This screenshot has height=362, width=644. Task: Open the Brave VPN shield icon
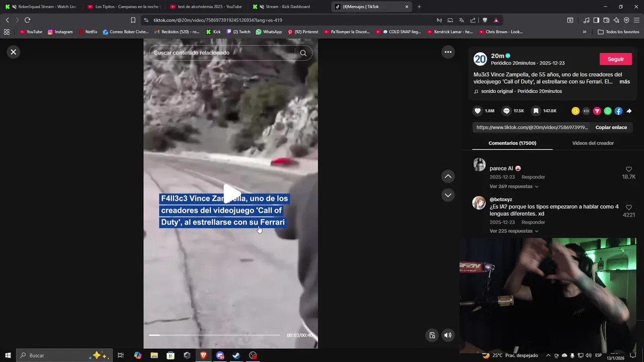click(626, 20)
